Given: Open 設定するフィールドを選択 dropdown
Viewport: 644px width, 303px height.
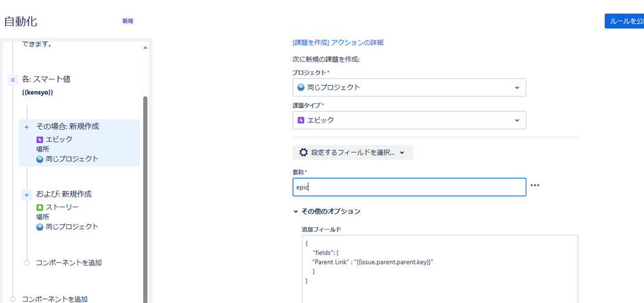Looking at the screenshot, I should pyautogui.click(x=352, y=152).
